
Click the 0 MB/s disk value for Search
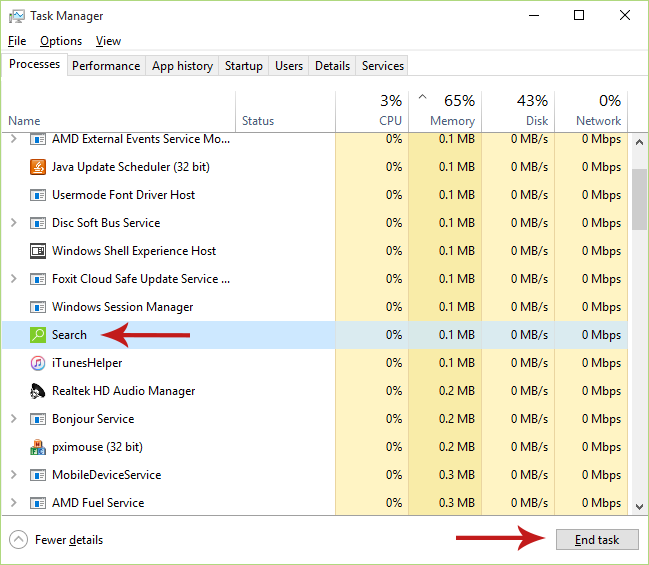tap(529, 335)
